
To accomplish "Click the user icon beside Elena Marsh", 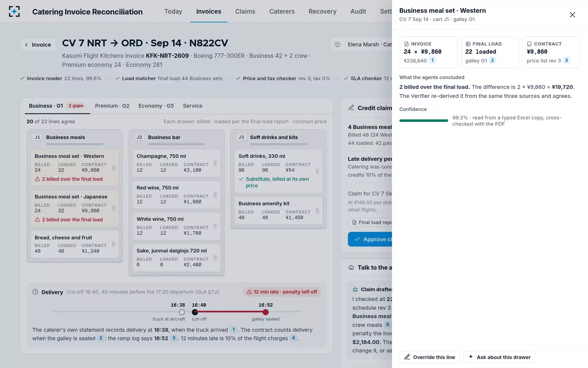I will (x=338, y=44).
